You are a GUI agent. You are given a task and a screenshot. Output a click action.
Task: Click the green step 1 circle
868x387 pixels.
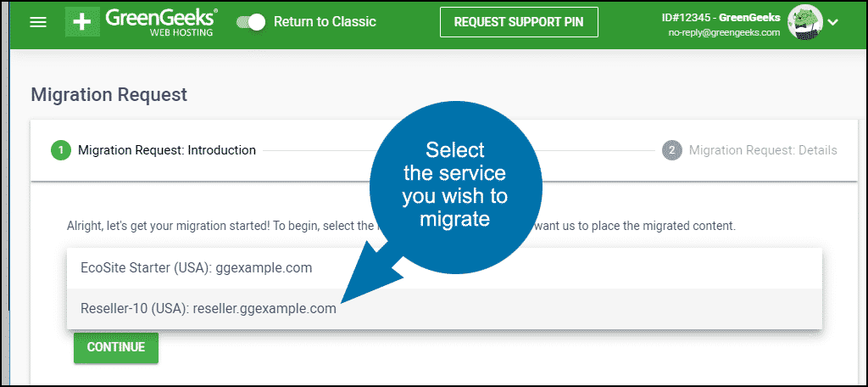60,150
